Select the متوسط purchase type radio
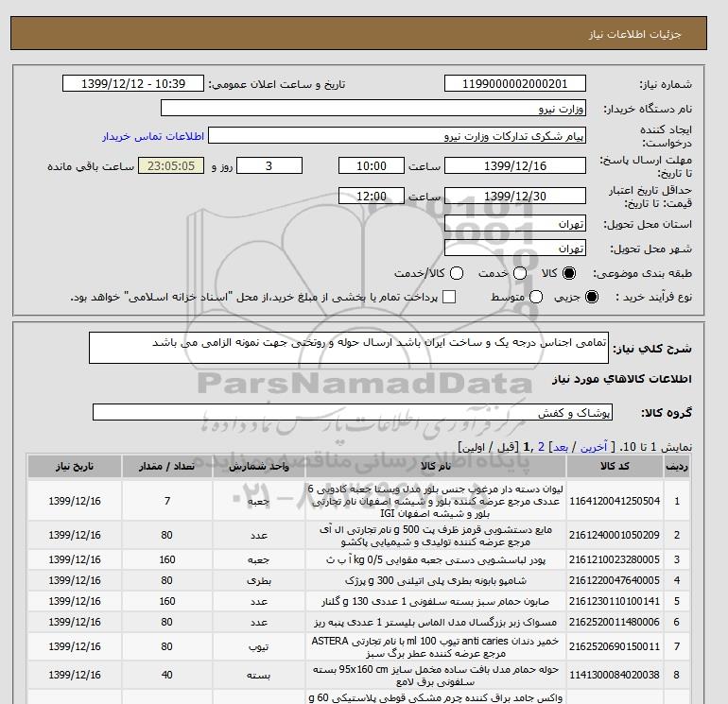The image size is (728, 704). coord(536,297)
